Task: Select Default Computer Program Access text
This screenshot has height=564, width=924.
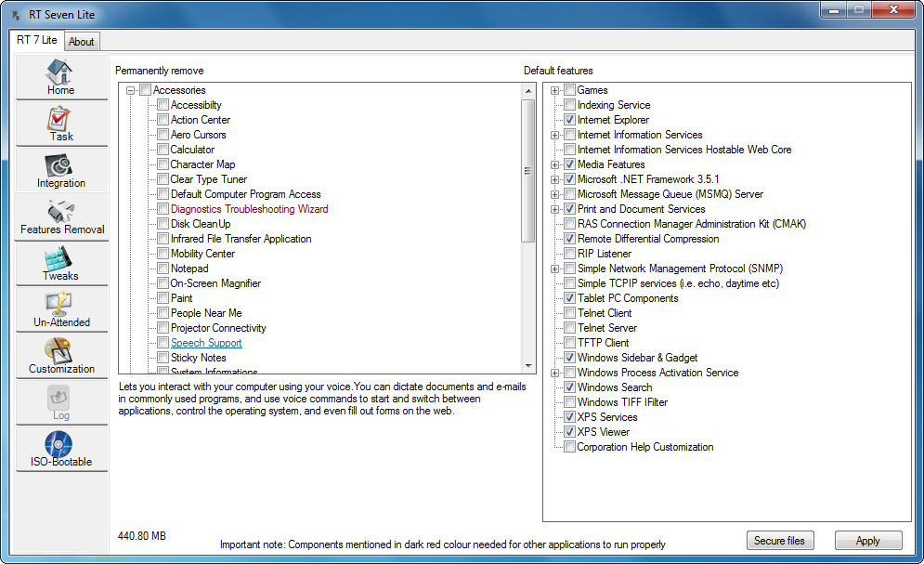Action: click(246, 194)
